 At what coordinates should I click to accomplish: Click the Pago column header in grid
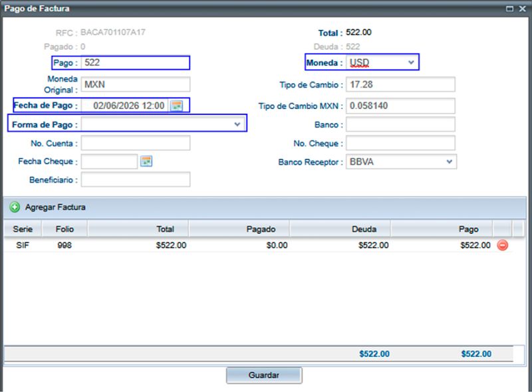pos(442,229)
